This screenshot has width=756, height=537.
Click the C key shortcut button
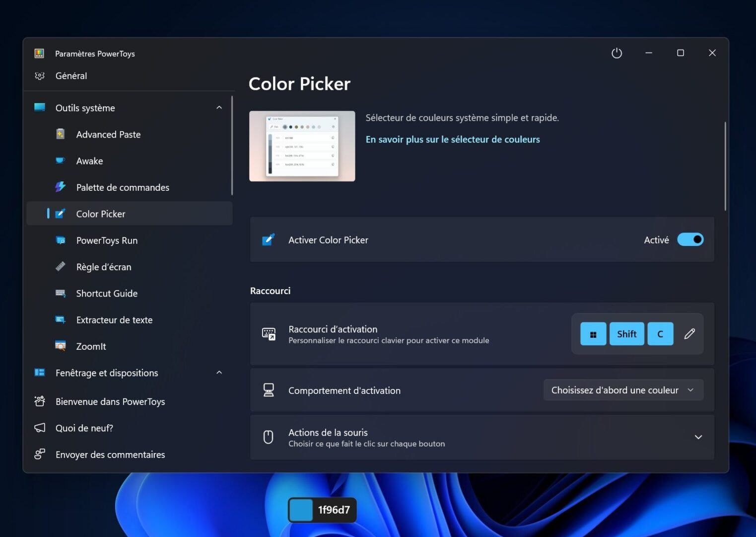(660, 334)
